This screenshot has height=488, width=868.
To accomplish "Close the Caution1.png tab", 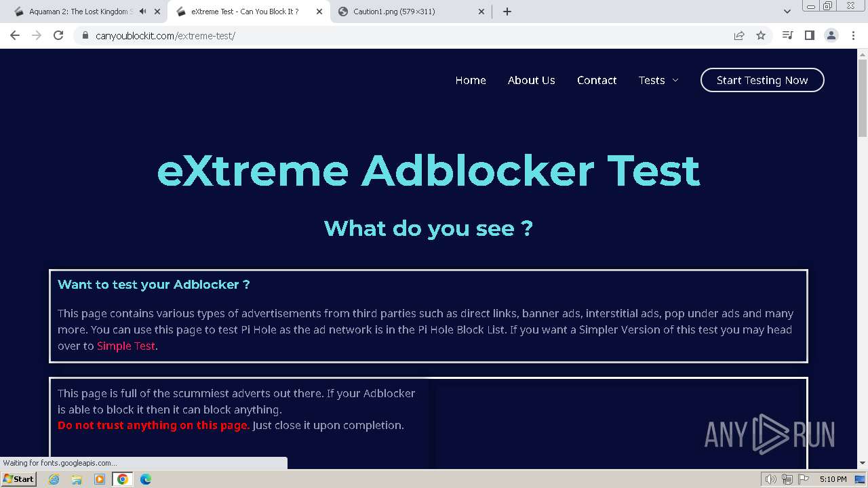I will tap(481, 12).
